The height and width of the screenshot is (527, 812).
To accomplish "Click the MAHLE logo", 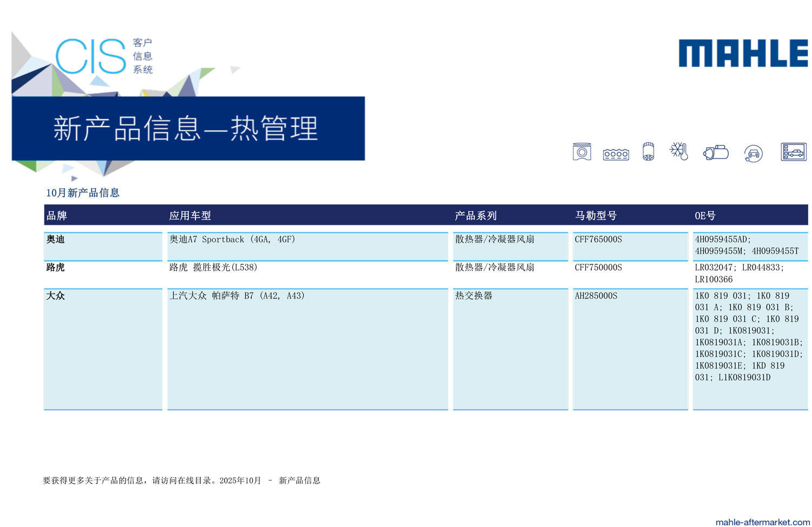I will 743,53.
